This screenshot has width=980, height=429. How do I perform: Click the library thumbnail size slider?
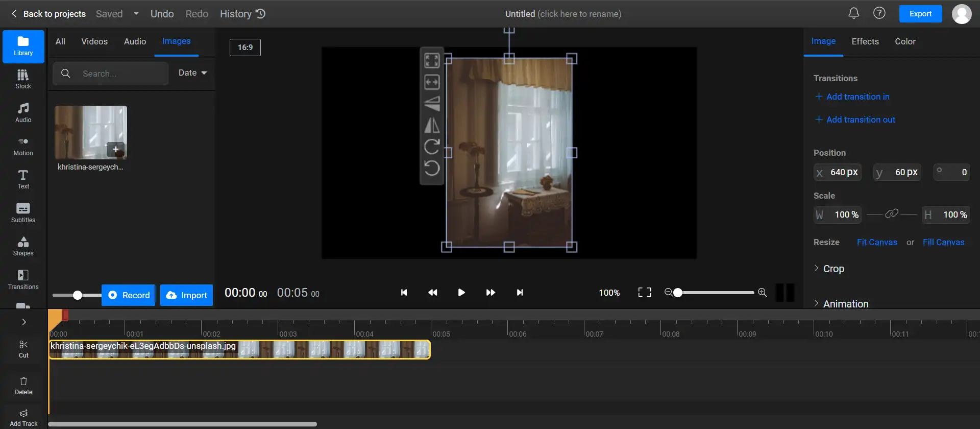(x=77, y=295)
